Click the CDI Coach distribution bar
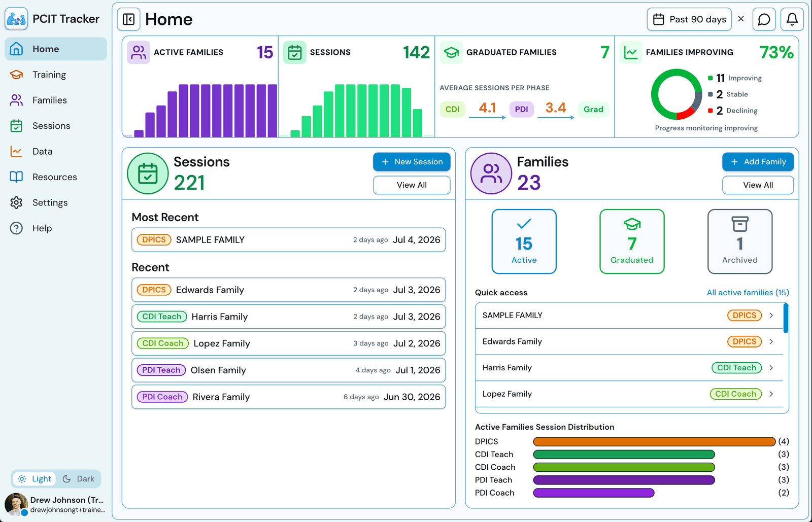The width and height of the screenshot is (812, 522). click(x=624, y=467)
